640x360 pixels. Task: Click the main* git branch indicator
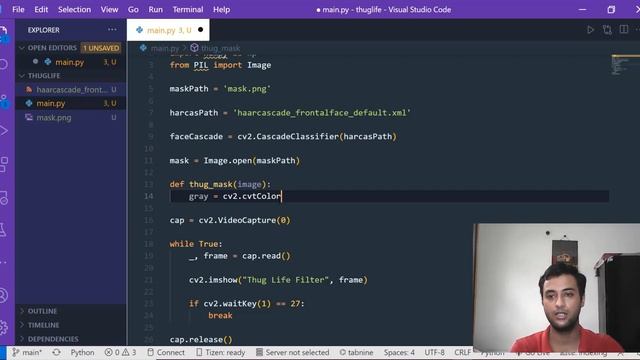click(27, 352)
